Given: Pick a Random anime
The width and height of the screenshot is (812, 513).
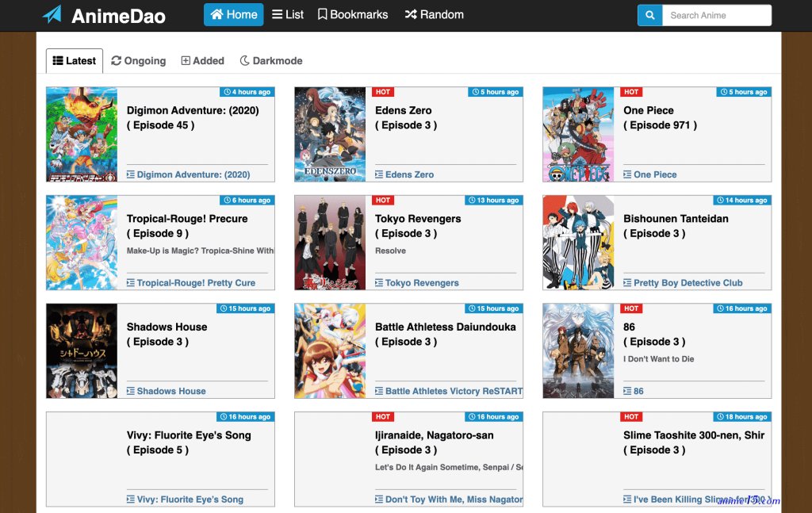Looking at the screenshot, I should click(434, 14).
